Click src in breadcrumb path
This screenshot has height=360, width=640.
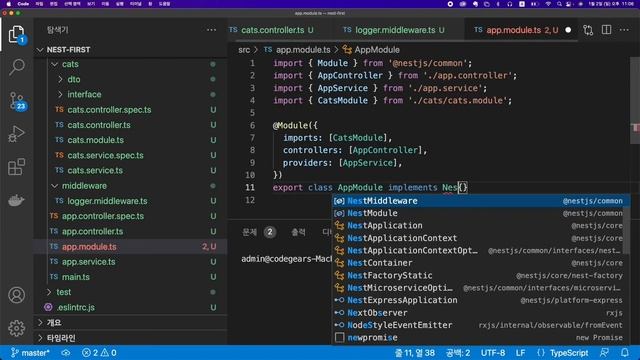tap(244, 50)
